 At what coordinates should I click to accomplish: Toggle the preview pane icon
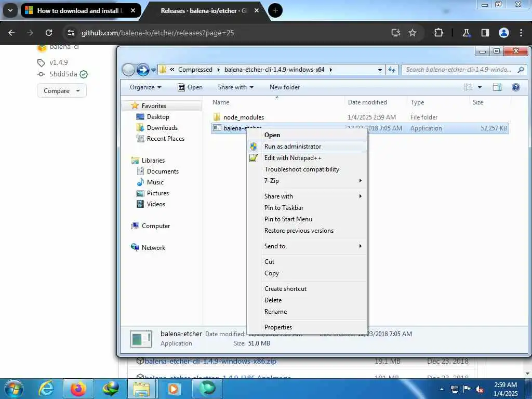[x=497, y=87]
